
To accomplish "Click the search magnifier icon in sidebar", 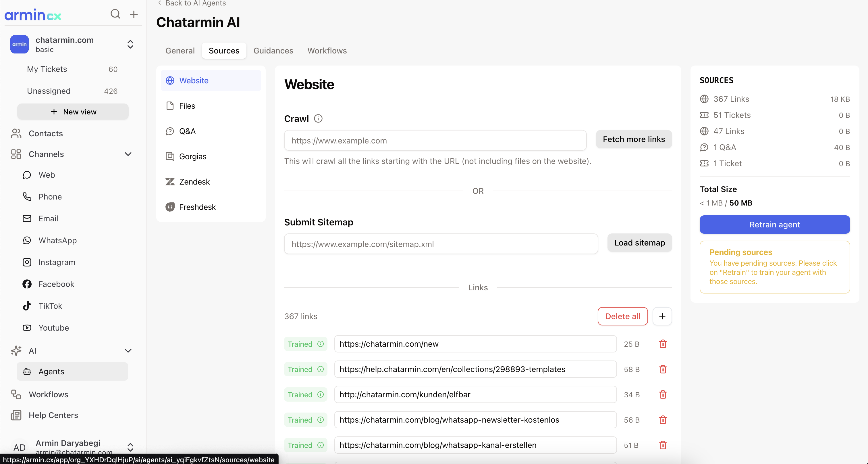I will click(115, 14).
